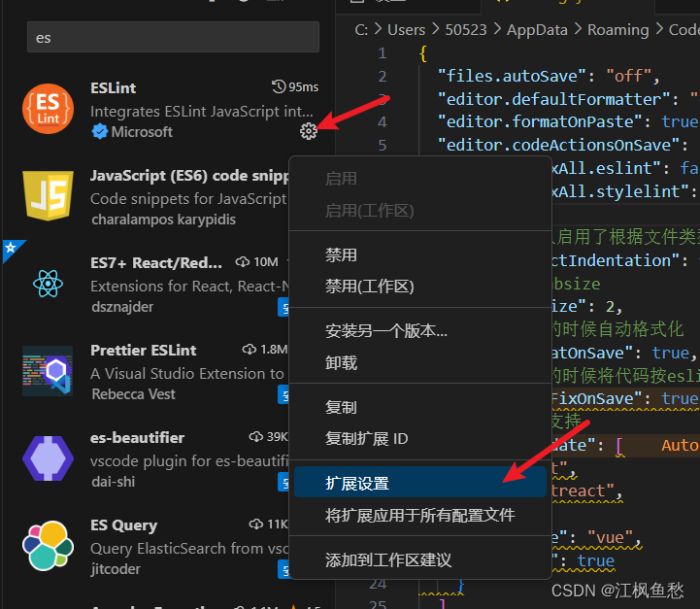The width and height of the screenshot is (700, 609).
Task: Open the ES Query extension title
Action: (123, 525)
